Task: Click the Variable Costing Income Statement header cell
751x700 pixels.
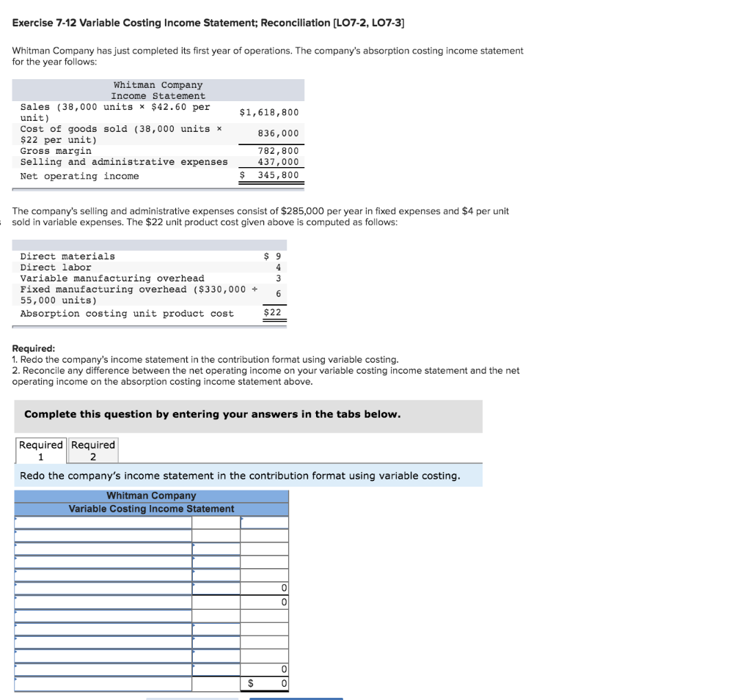Action: coord(151,508)
